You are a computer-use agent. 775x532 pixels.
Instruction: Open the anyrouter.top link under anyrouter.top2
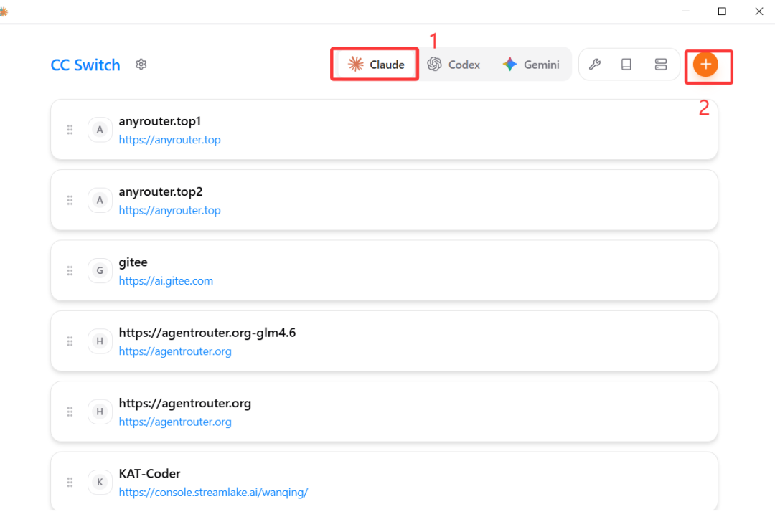point(169,210)
